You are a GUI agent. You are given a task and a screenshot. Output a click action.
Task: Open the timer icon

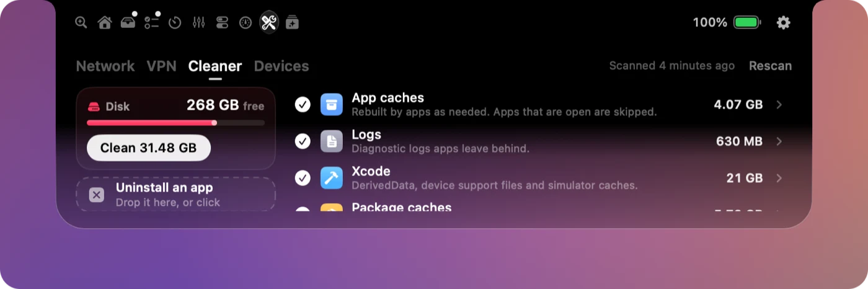175,22
